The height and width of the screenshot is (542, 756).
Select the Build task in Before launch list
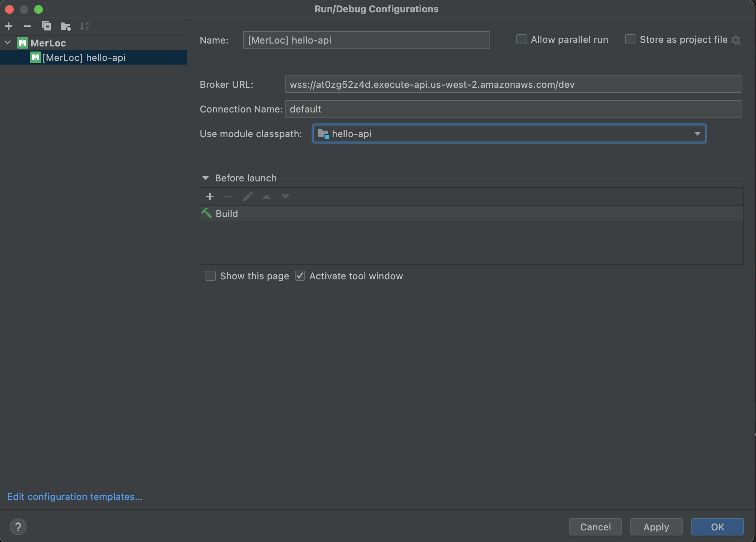pyautogui.click(x=227, y=214)
